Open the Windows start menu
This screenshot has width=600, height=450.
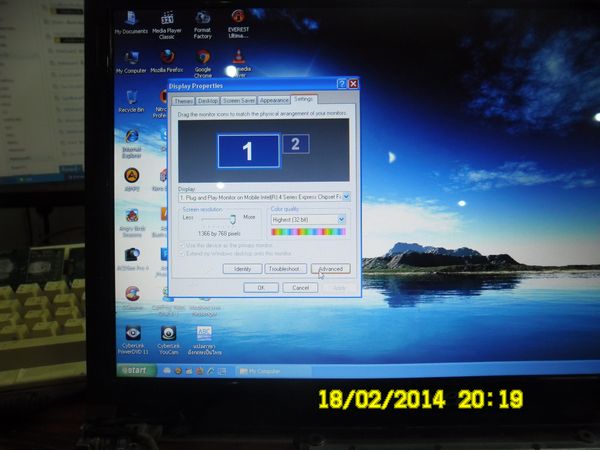(x=136, y=370)
